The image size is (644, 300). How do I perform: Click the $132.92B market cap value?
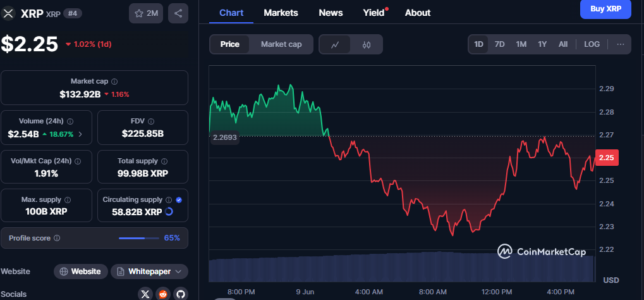coord(80,94)
